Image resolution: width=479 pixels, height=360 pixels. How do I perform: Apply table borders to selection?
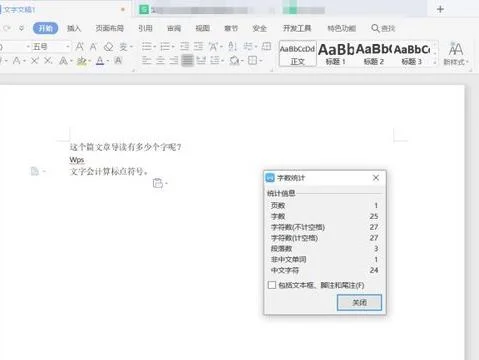[x=253, y=60]
